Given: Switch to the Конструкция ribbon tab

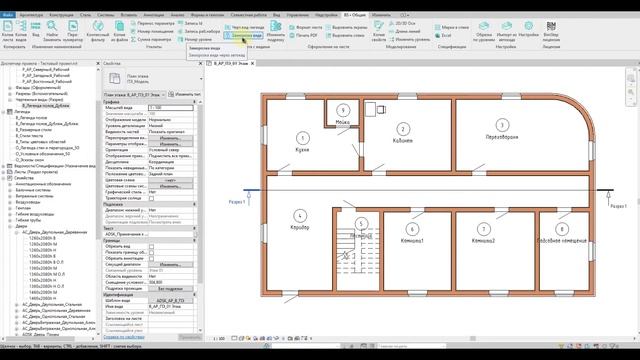Looking at the screenshot, I should tap(61, 15).
